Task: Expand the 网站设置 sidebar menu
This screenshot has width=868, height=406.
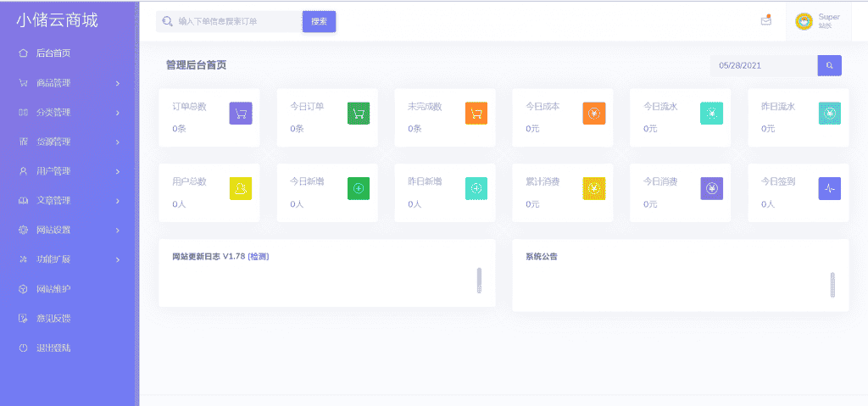Action: (x=68, y=231)
